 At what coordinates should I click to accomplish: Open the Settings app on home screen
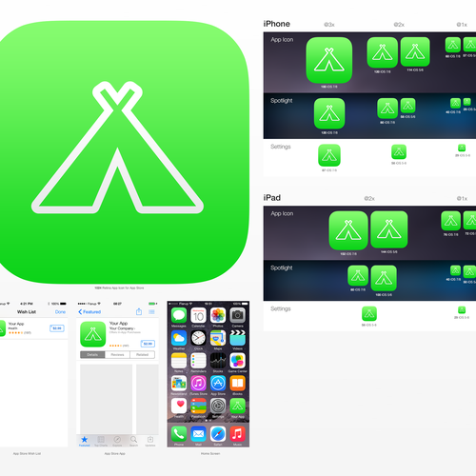tap(218, 406)
